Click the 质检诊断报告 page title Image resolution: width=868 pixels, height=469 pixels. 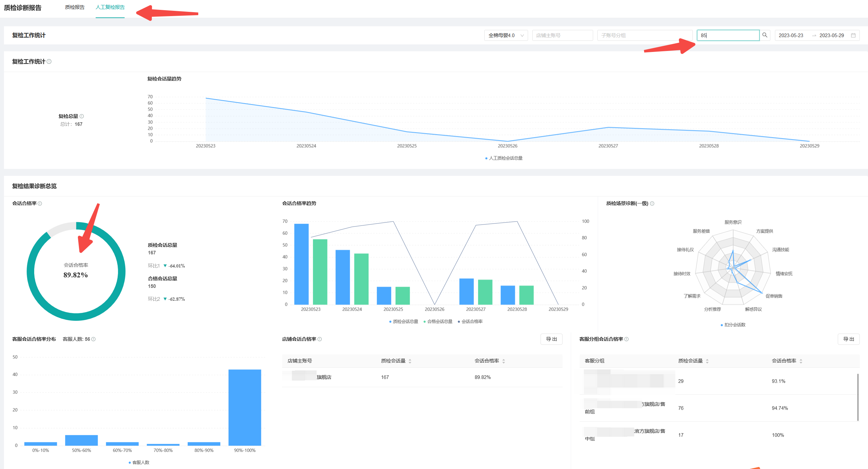23,8
